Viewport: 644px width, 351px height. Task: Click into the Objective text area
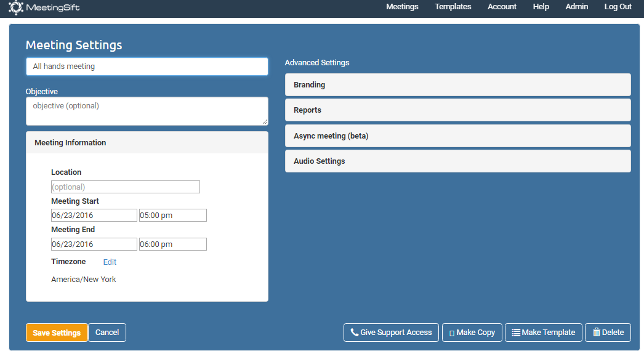pyautogui.click(x=147, y=111)
